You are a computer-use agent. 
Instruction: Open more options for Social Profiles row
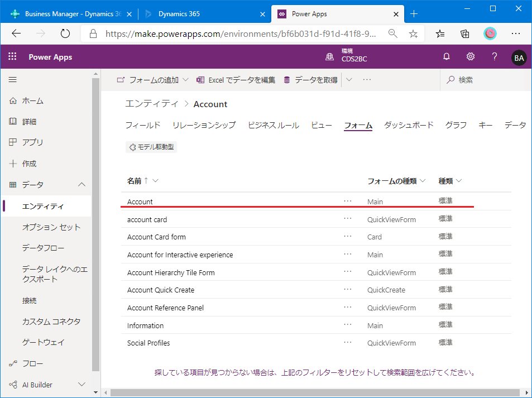[347, 342]
